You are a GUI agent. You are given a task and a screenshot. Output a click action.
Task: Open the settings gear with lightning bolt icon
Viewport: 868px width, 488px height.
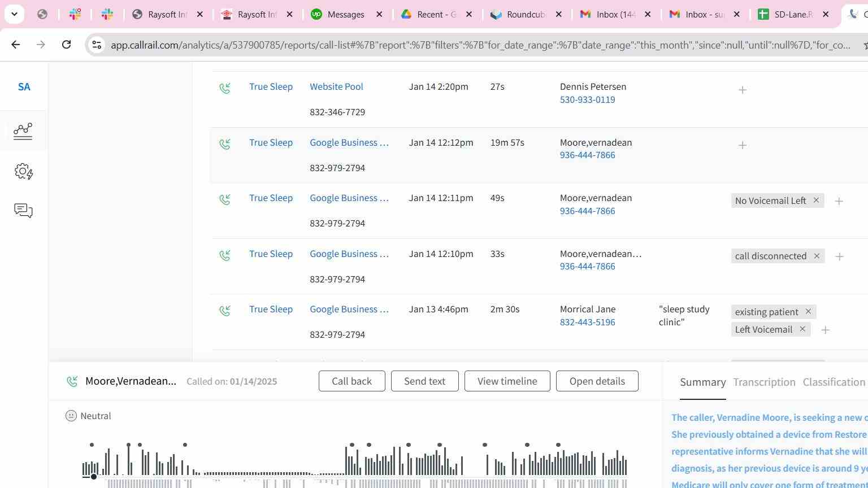(23, 171)
